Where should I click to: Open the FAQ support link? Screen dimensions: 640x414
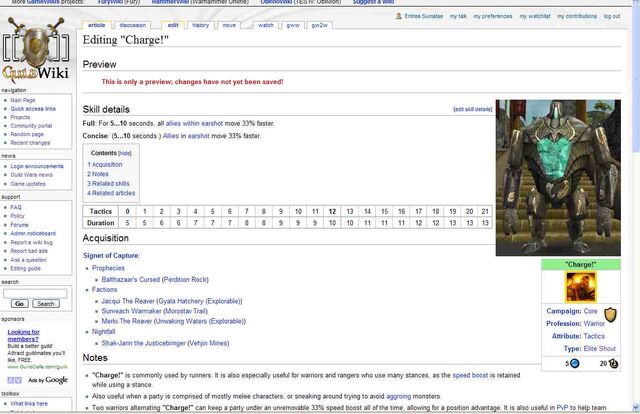coord(16,207)
